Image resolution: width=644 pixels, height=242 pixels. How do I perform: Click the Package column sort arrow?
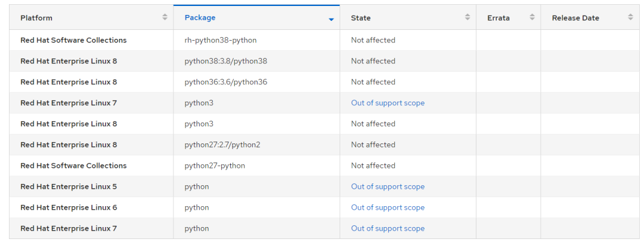tap(331, 19)
